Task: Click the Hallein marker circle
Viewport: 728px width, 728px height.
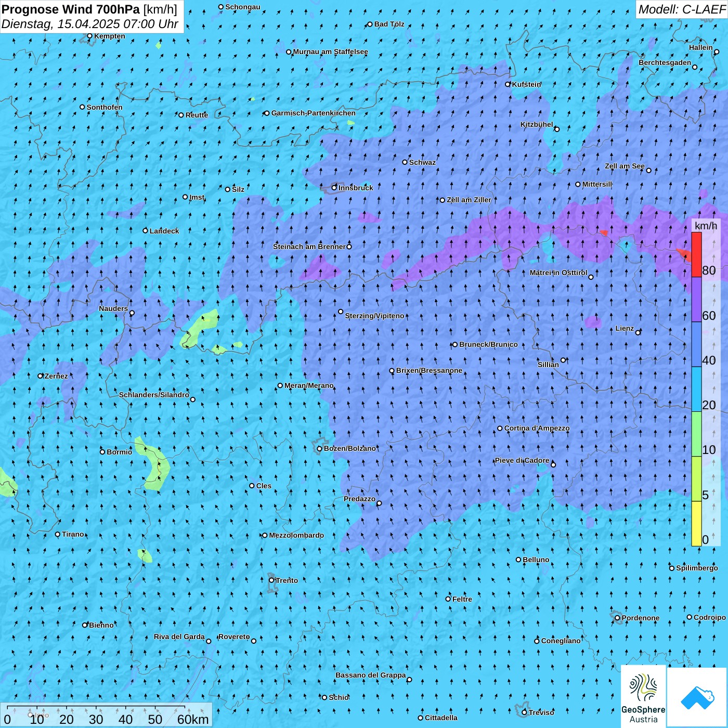Action: tap(717, 51)
